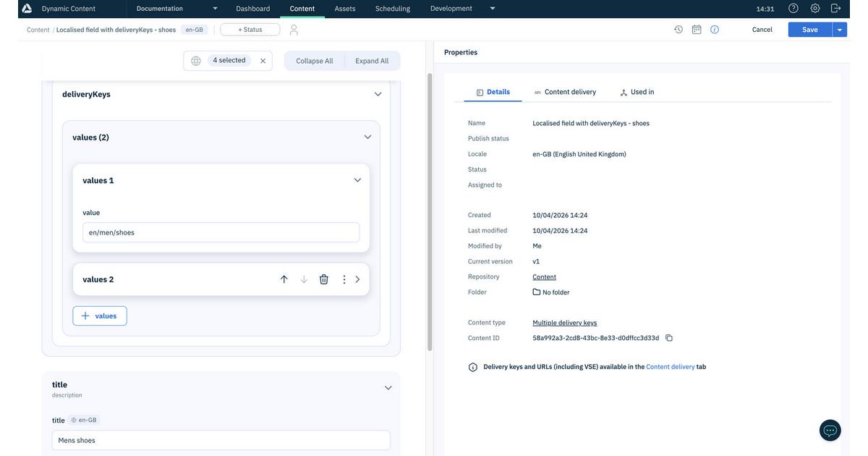Click the en-GB locale badge in header

195,30
